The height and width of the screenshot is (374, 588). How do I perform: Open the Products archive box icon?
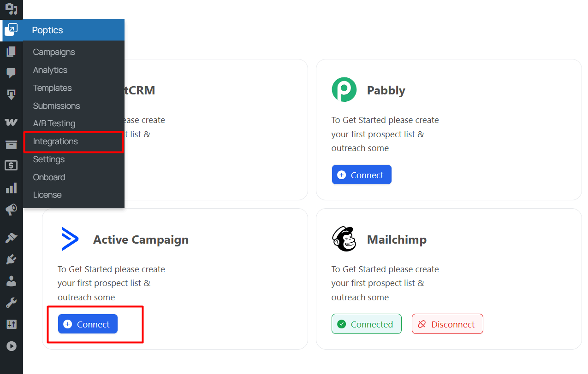[x=11, y=145]
